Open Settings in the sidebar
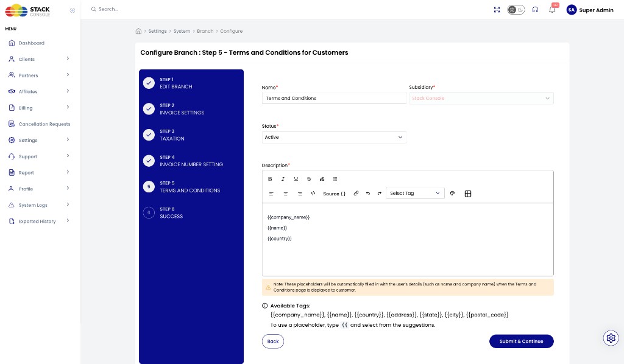The image size is (624, 364). point(28,140)
